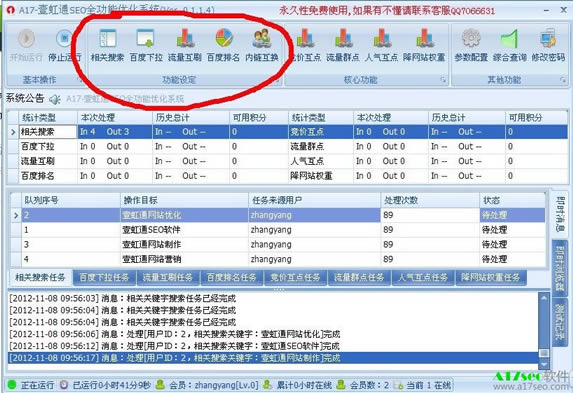The image size is (573, 393).
Task: Open the 即时消息 vertical side tab
Action: click(x=559, y=215)
